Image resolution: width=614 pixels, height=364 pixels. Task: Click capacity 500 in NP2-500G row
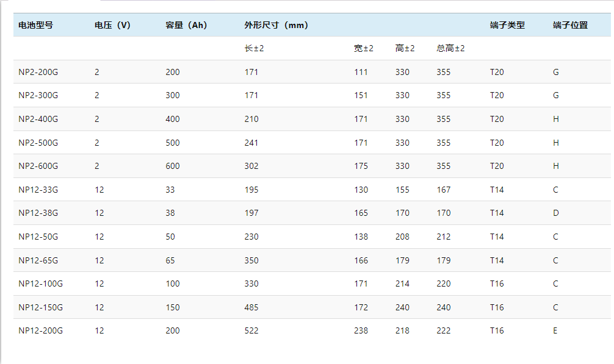[173, 143]
